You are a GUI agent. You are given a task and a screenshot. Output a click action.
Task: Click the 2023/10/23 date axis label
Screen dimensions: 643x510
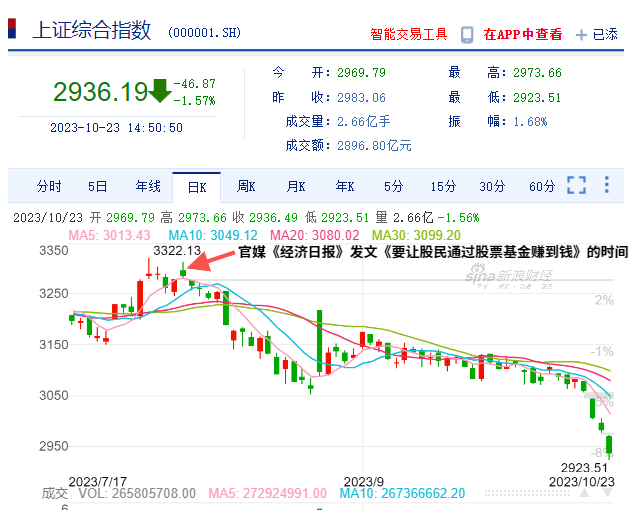tap(581, 481)
